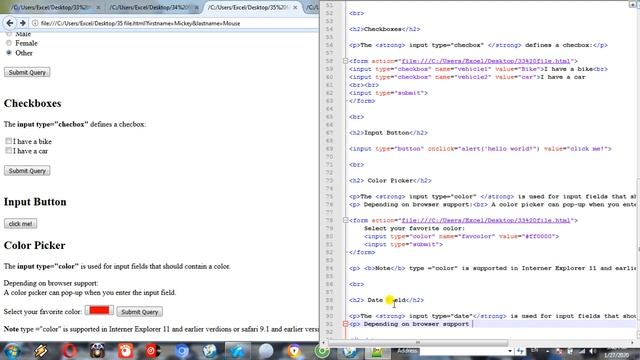Open the form action link on line 78
Viewport: 640px width, 360px height.
486,220
